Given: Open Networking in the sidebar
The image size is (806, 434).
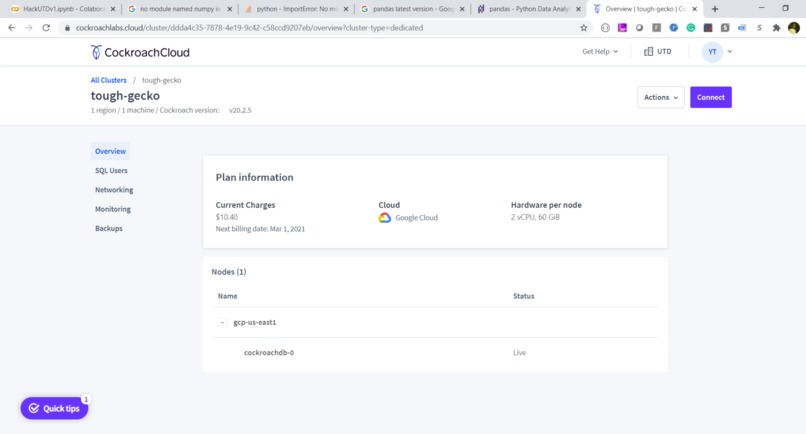Looking at the screenshot, I should [x=114, y=190].
